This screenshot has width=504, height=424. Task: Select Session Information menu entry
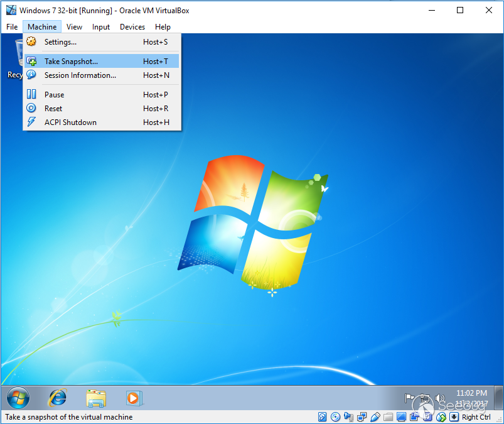80,75
